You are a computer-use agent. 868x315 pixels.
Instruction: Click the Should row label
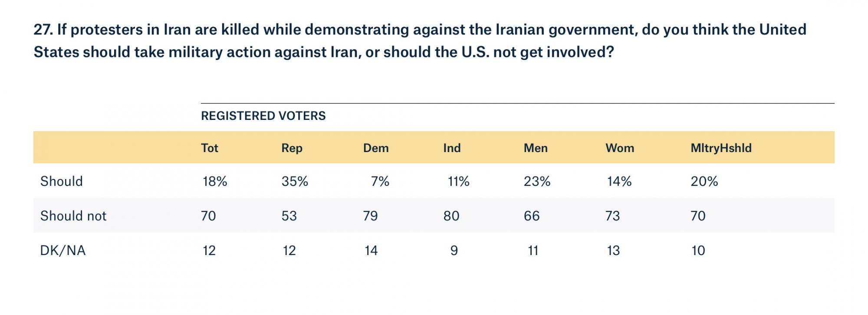(x=61, y=181)
